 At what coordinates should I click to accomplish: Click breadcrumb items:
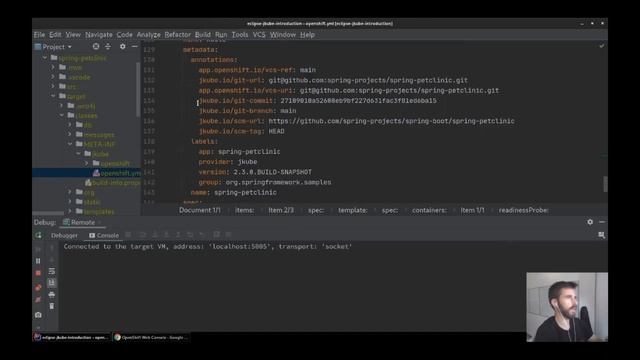(244, 210)
